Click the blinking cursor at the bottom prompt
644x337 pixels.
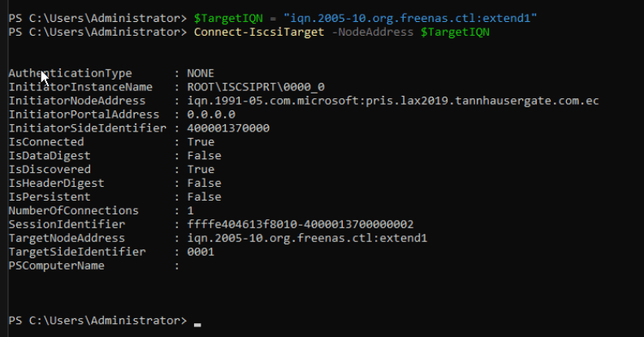[197, 323]
